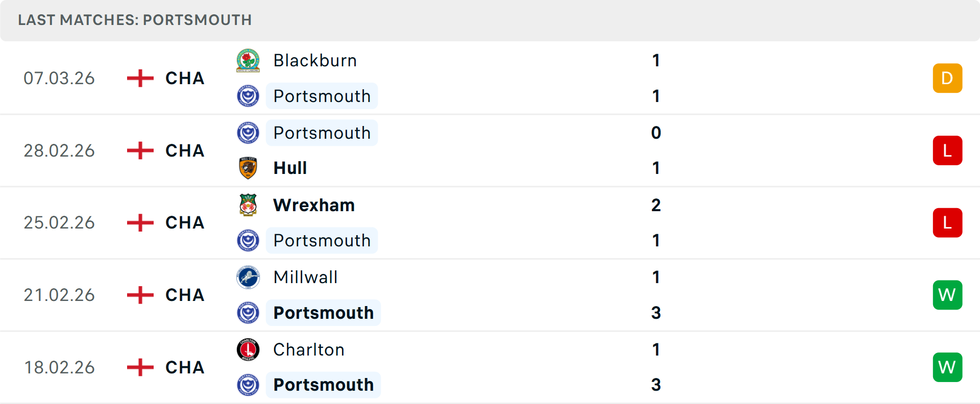Viewport: 980px width, 404px height.
Task: Click the red L badge for the Hull match
Action: [x=947, y=150]
